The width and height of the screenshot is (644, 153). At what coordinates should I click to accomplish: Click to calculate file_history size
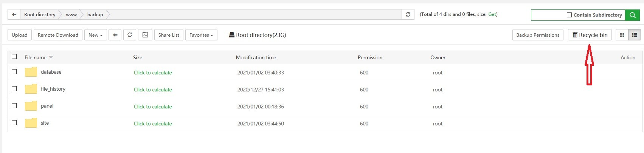pos(153,90)
